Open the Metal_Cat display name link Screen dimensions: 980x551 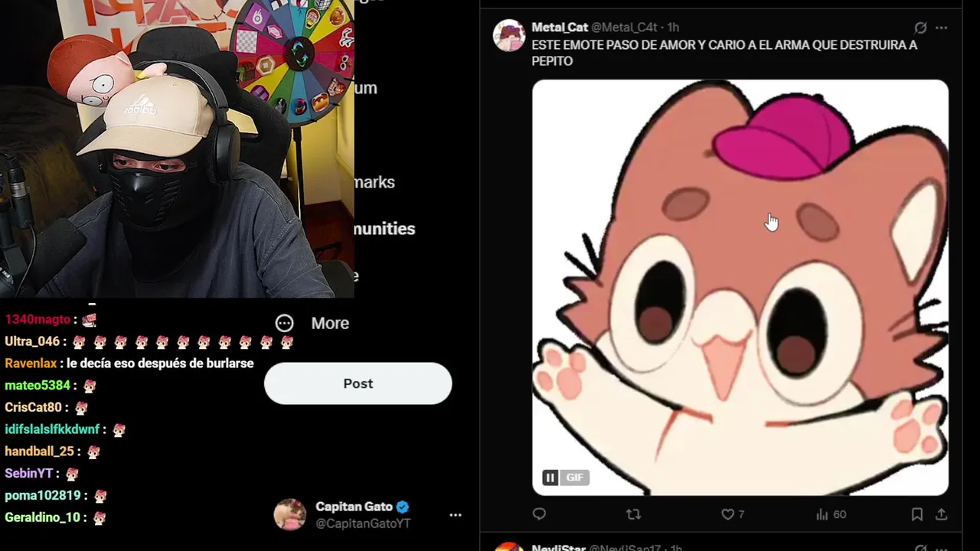click(x=560, y=28)
